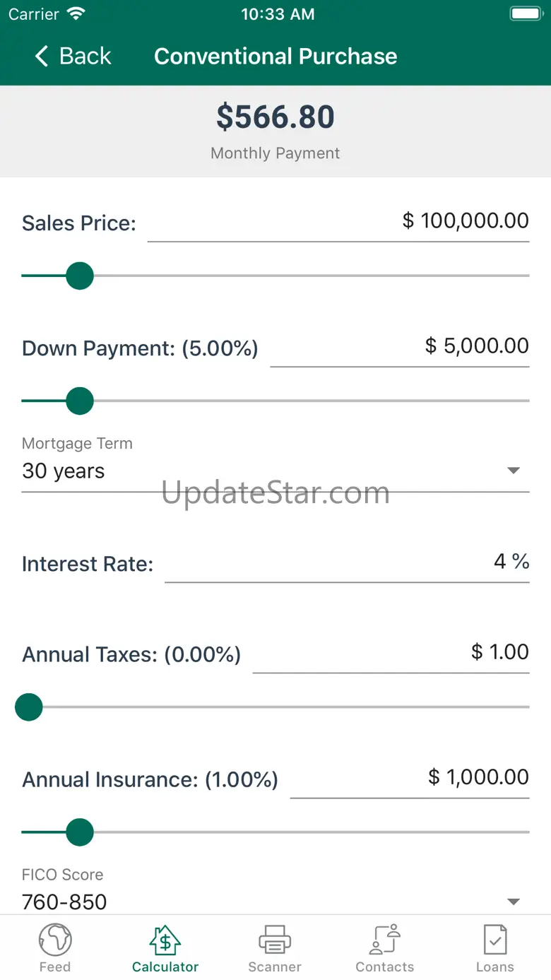Tap the Scanner printer icon
The image size is (551, 980).
tap(275, 940)
